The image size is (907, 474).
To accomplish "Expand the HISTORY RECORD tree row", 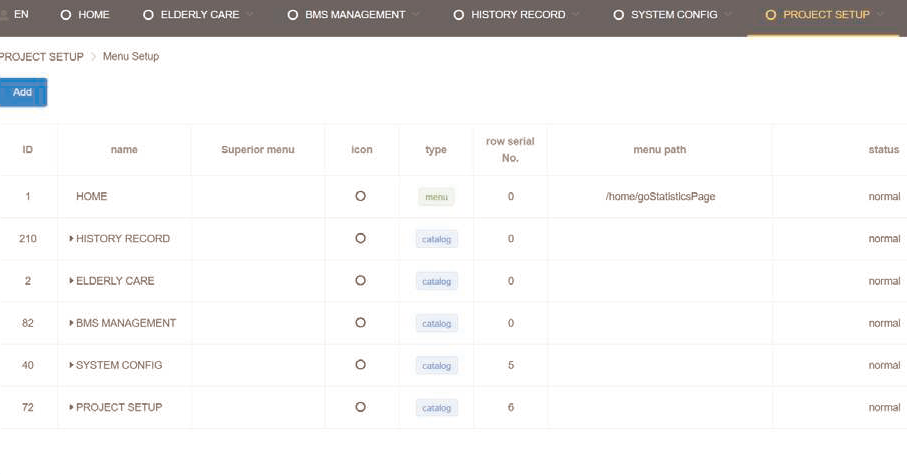I will tap(71, 239).
